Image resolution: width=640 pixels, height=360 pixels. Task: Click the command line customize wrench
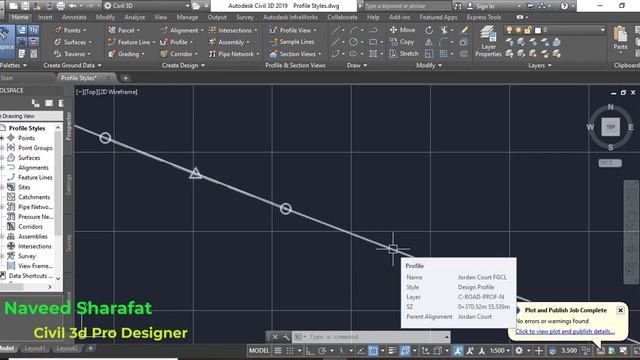(x=286, y=337)
